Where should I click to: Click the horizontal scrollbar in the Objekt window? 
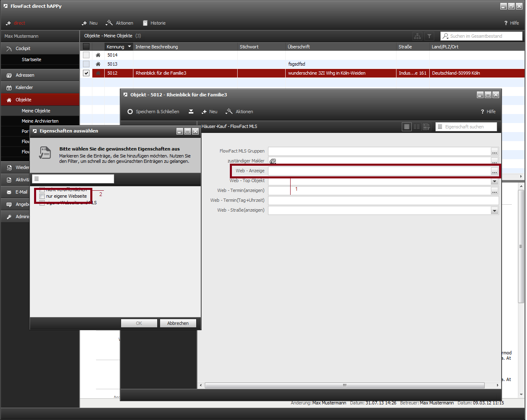345,386
